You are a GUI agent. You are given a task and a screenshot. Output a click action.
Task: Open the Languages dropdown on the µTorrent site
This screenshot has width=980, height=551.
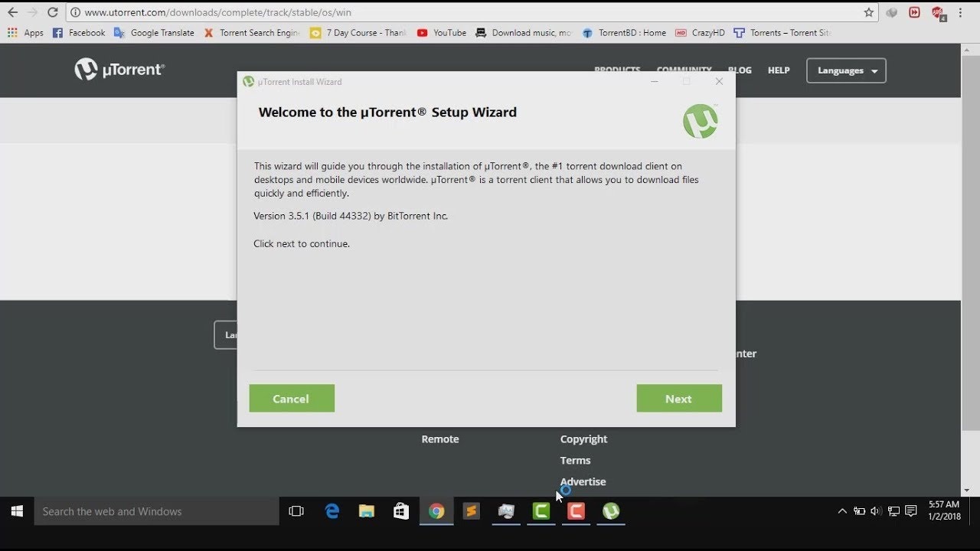[x=846, y=70]
